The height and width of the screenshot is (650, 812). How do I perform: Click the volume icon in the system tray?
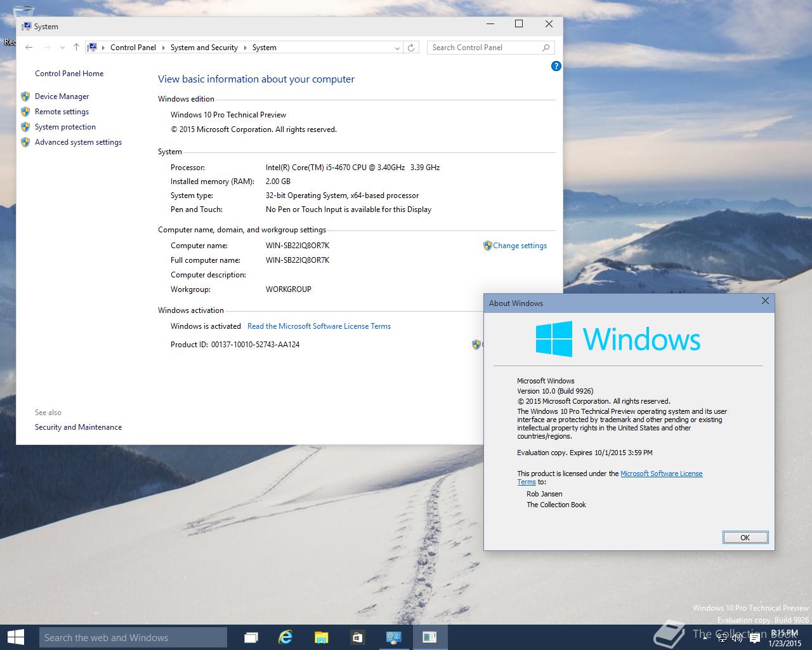click(x=737, y=638)
